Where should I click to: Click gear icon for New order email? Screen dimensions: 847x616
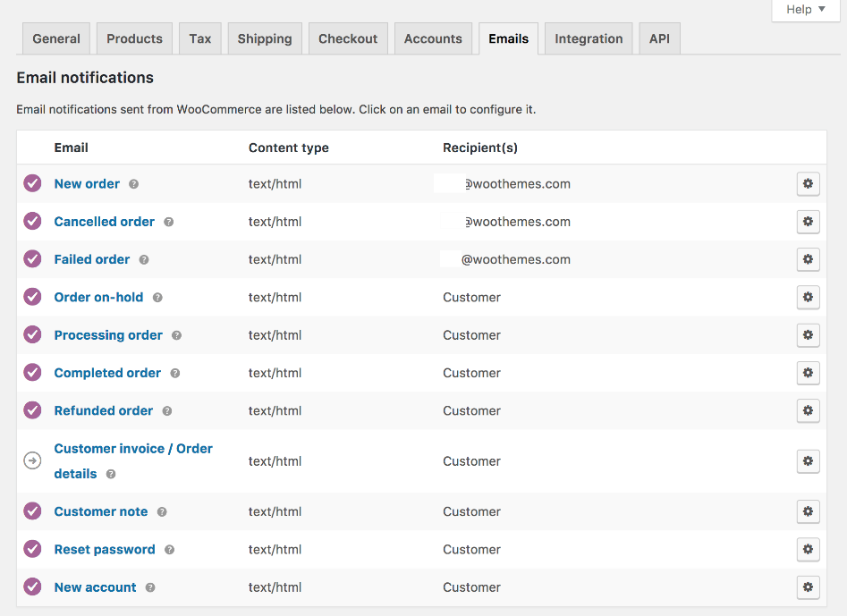[x=808, y=183]
